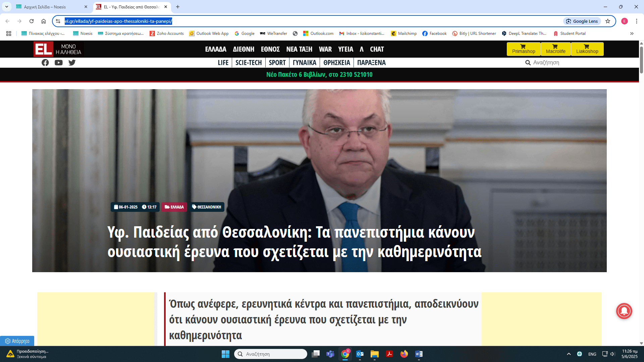
Task: Click the ΘΕΣΣΑΛΟΝΙΚΗ tag label
Action: 207,207
